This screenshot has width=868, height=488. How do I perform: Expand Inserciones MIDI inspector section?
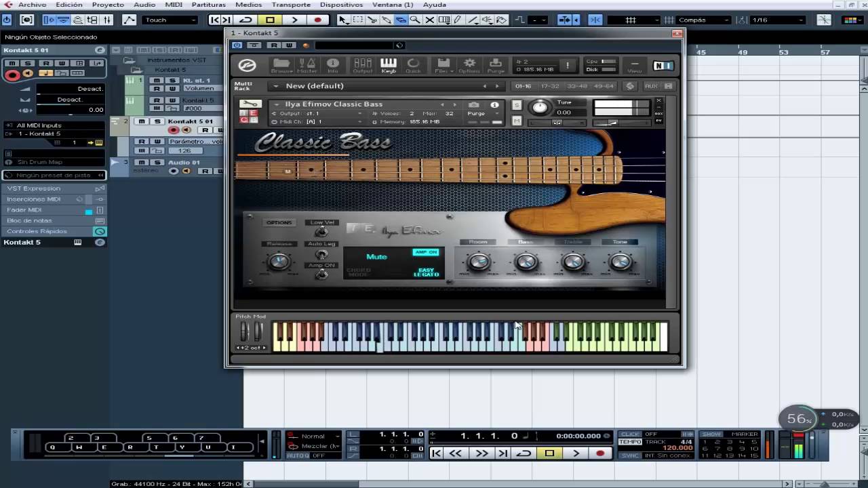[x=54, y=199]
